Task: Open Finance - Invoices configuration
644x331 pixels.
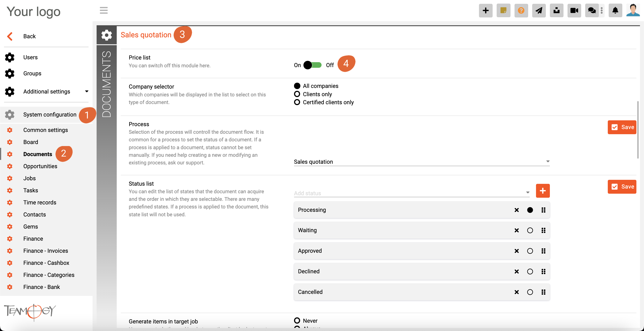Action: click(46, 251)
